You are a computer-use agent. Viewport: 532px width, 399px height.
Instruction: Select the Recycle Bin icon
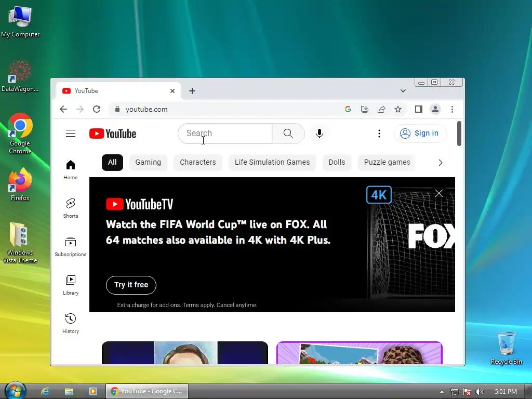pyautogui.click(x=506, y=348)
